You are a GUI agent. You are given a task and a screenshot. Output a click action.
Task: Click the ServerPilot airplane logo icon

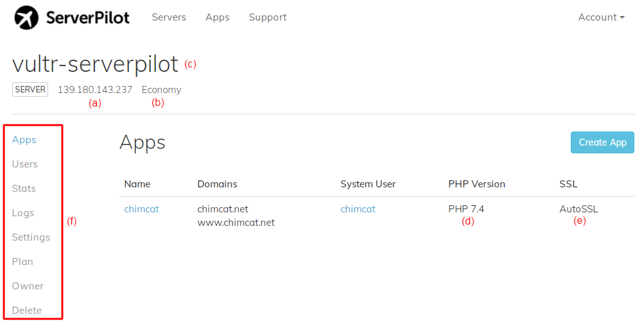(x=26, y=18)
